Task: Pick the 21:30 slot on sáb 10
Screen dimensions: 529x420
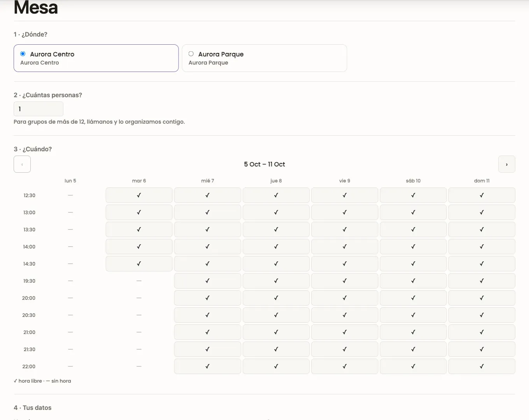Action: (413, 349)
